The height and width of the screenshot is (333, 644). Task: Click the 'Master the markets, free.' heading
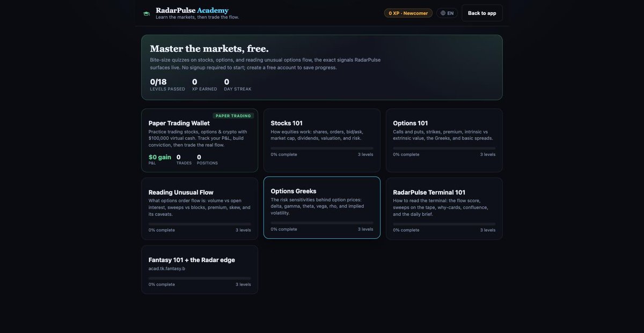[x=209, y=49]
